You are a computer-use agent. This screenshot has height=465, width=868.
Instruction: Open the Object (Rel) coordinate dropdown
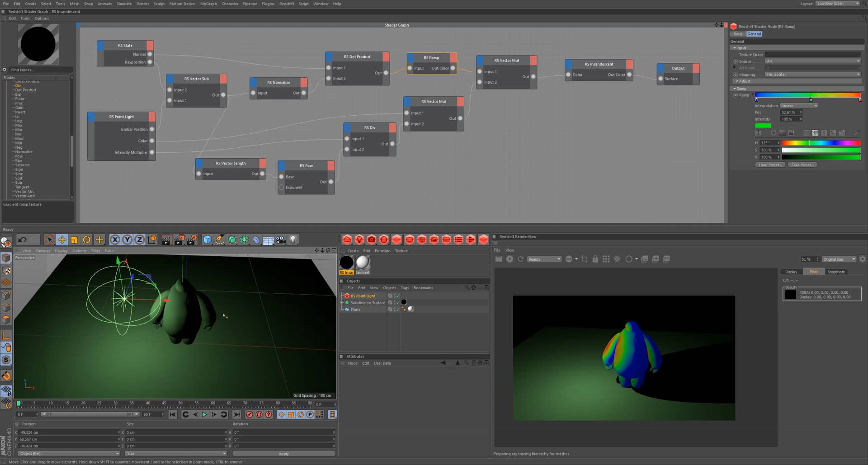(x=69, y=453)
